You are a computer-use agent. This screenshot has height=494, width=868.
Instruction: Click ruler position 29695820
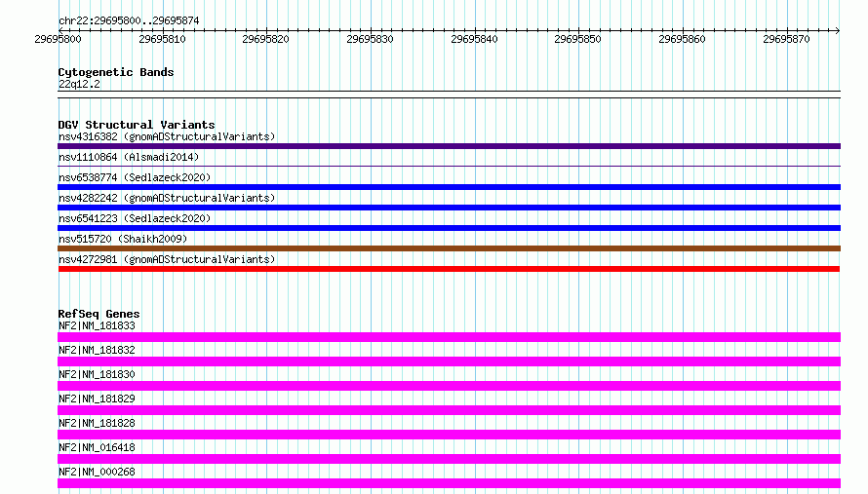point(265,39)
